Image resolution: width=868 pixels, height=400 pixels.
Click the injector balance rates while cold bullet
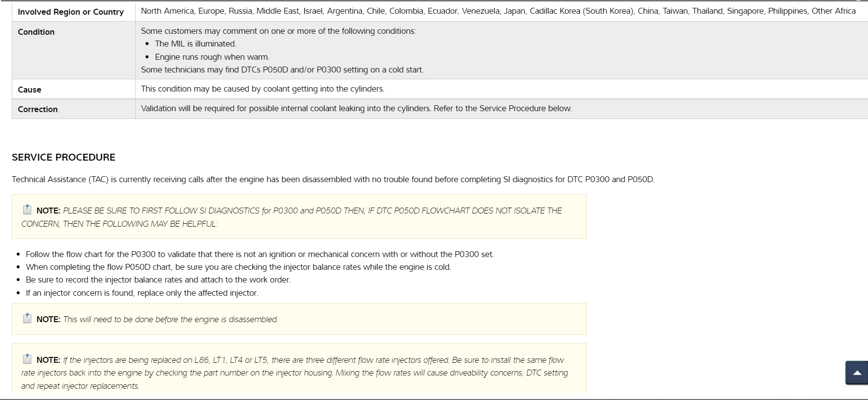[238, 267]
